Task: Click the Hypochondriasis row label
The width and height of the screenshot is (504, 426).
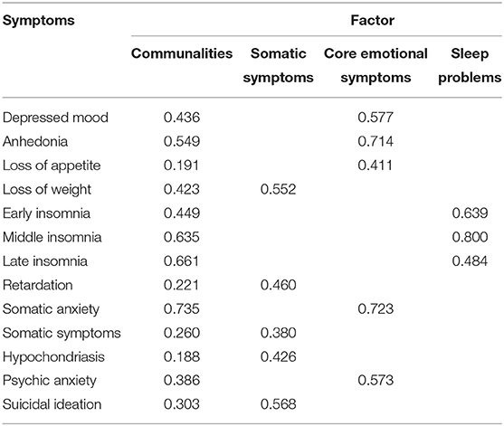Action: click(x=53, y=357)
